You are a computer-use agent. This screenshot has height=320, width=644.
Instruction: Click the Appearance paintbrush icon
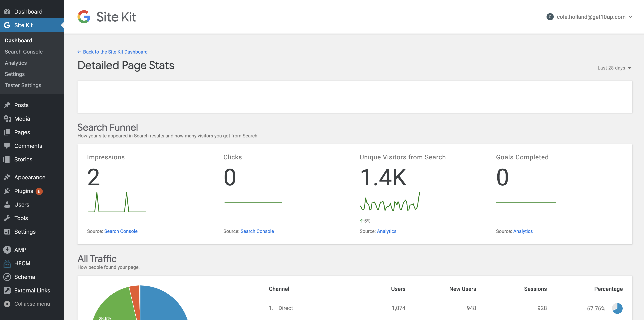click(x=7, y=177)
